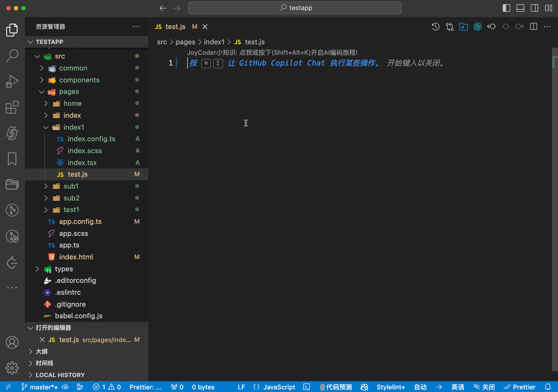Toggle the primary side bar layout icon
The width and height of the screenshot is (558, 392).
click(507, 8)
